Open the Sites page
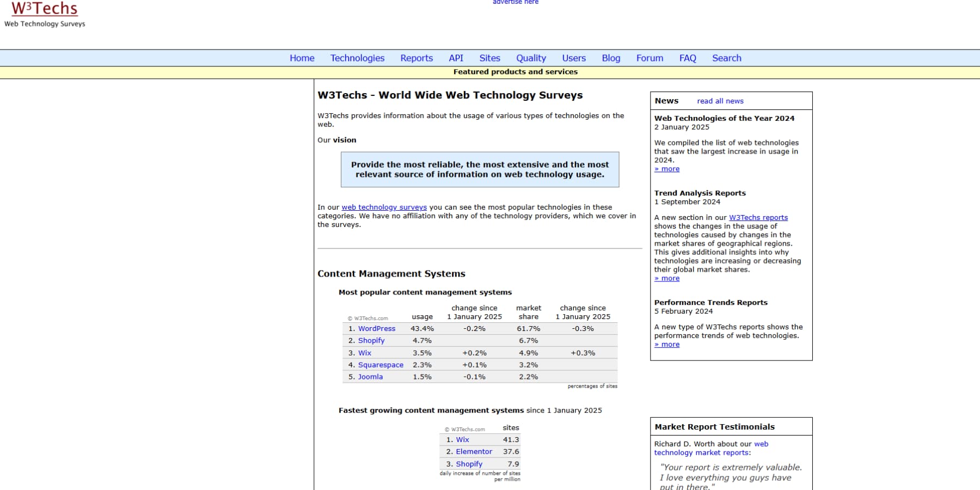This screenshot has height=490, width=980. tap(489, 58)
